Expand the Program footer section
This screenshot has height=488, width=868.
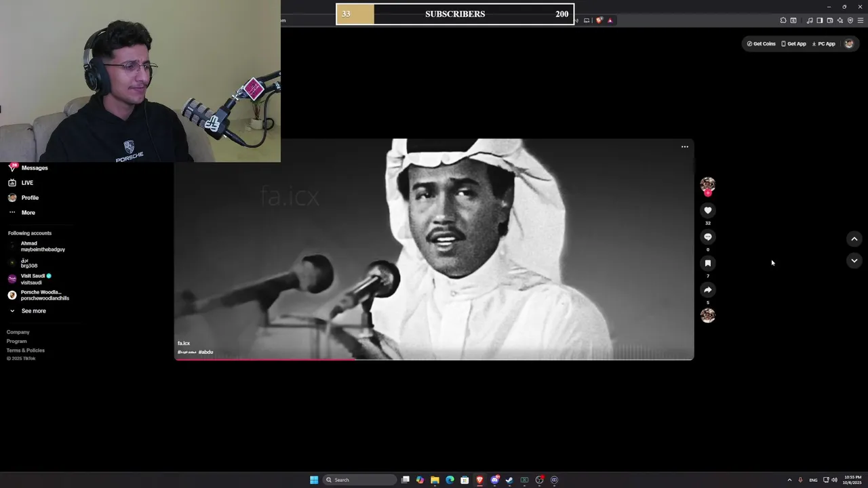[17, 342]
